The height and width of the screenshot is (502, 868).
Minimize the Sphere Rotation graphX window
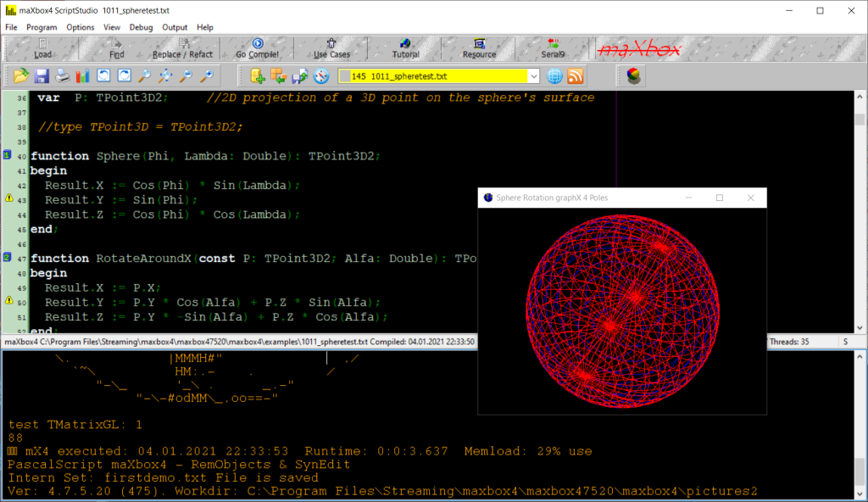click(688, 198)
